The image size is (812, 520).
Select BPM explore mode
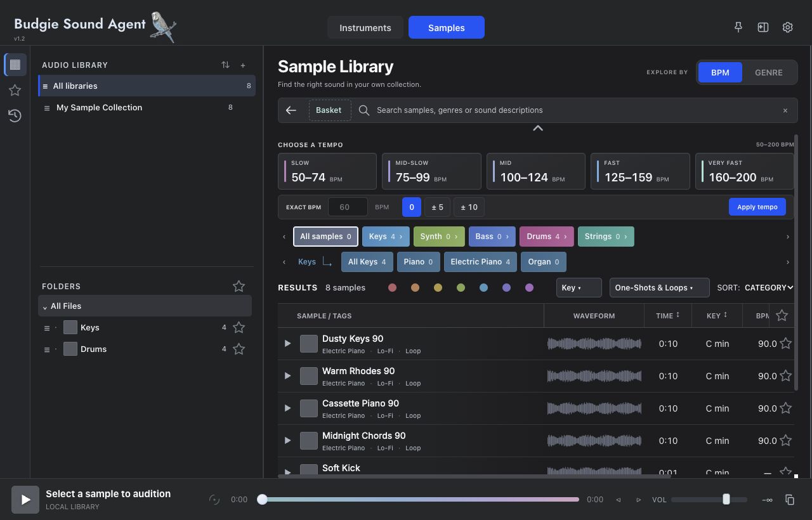pos(720,72)
